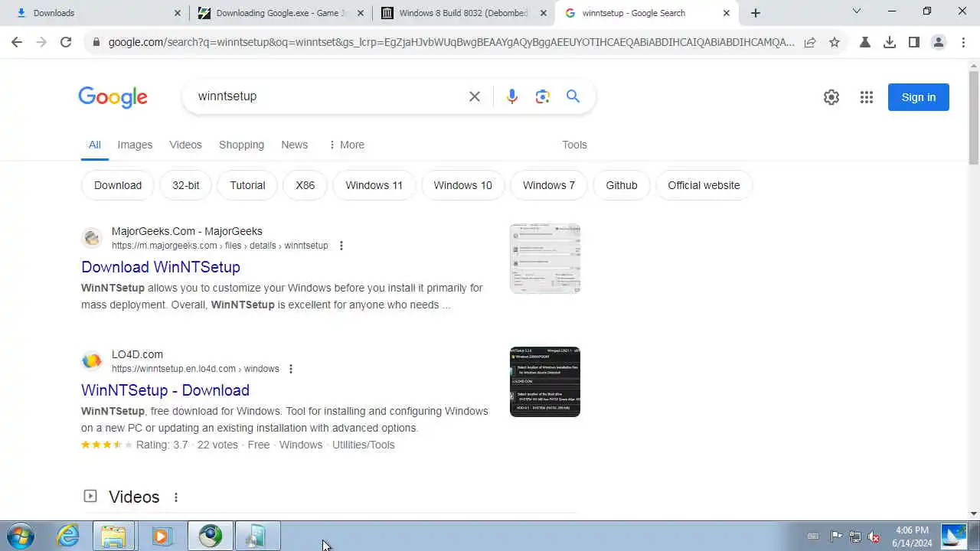Open options for the MajorGeeks result
The height and width of the screenshot is (551, 980).
point(341,246)
